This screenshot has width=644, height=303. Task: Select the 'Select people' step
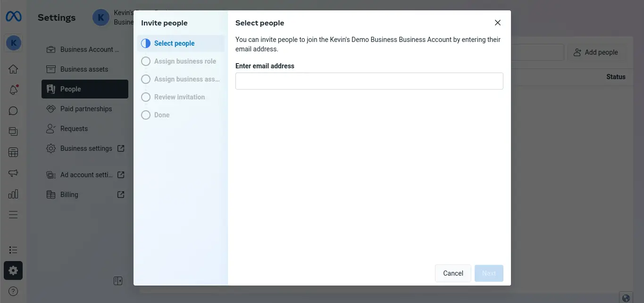pyautogui.click(x=174, y=43)
